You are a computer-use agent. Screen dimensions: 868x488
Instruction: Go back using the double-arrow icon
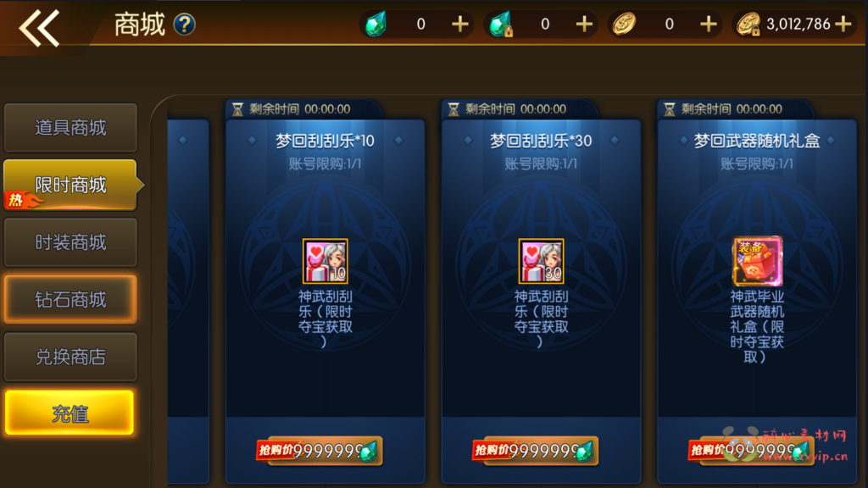tap(39, 28)
